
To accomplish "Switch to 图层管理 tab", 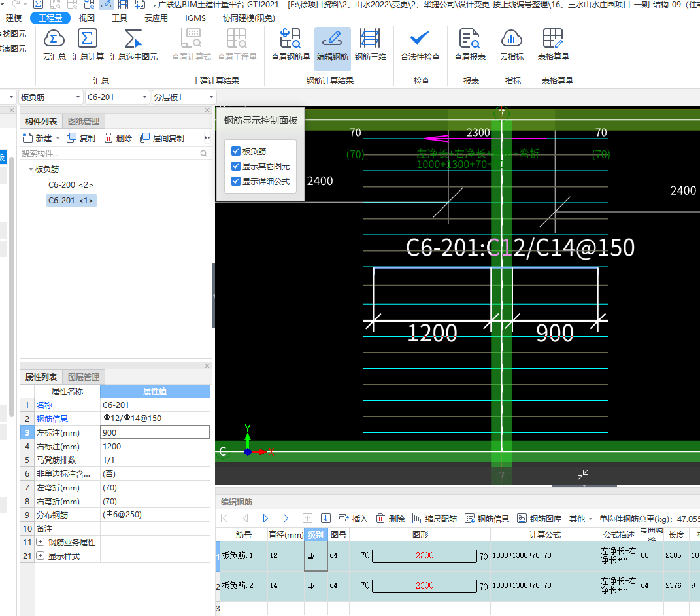I will 84,377.
